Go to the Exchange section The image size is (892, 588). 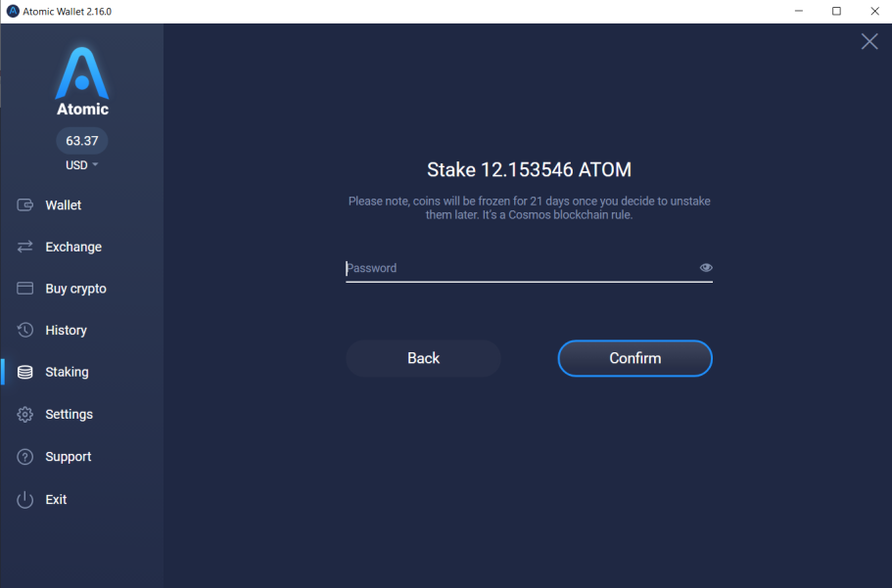73,247
